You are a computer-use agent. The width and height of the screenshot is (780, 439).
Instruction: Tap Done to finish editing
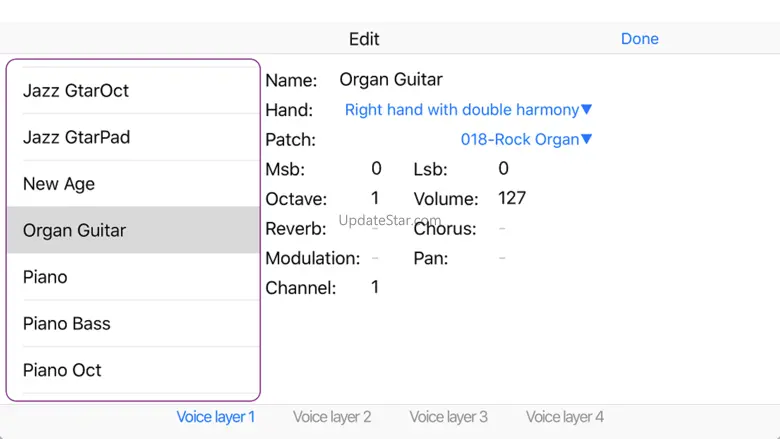click(x=639, y=39)
